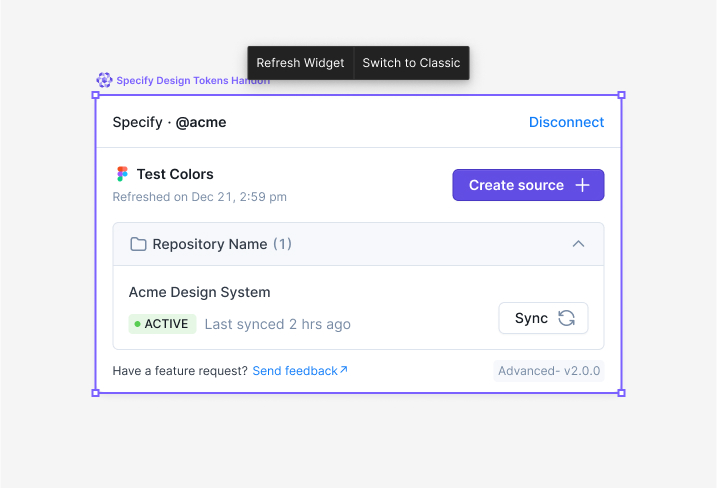The height and width of the screenshot is (488, 717).
Task: Open the Send feedback link
Action: click(300, 370)
